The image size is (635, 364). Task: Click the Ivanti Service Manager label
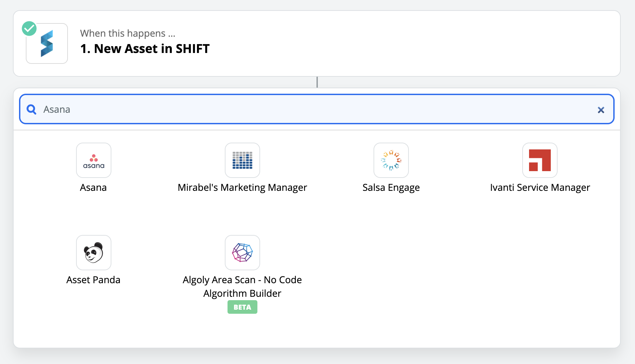tap(540, 187)
